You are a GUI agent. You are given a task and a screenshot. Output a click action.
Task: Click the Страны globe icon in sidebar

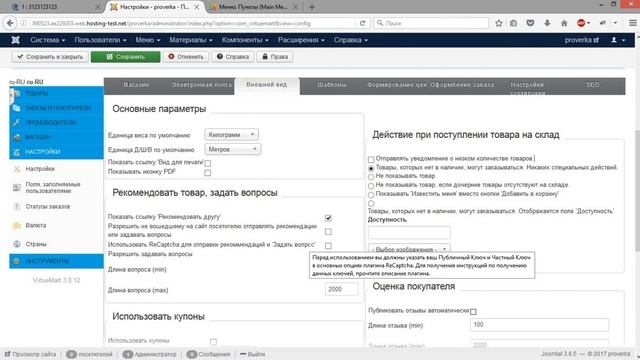(17, 244)
